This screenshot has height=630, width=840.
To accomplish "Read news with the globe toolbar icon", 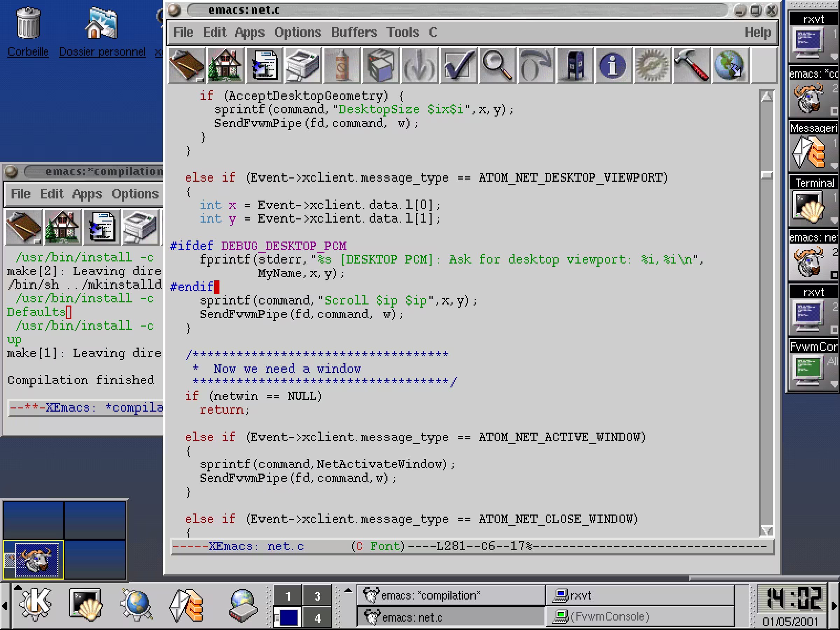I will pyautogui.click(x=730, y=65).
